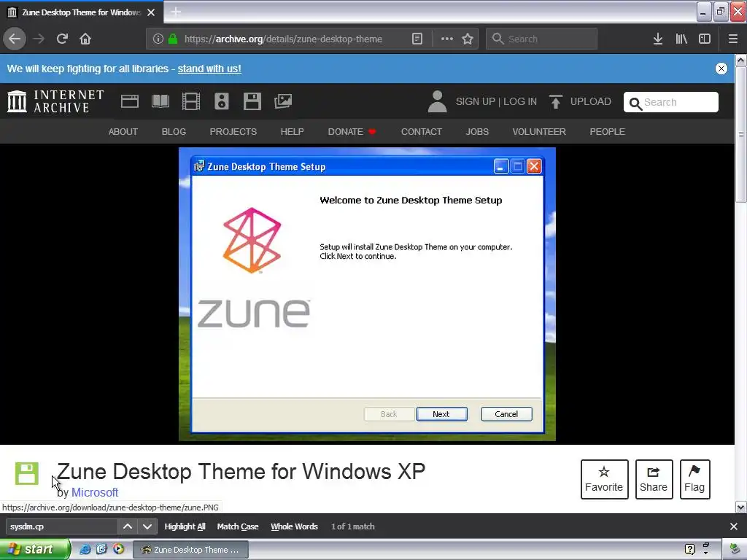Click the upload arrow icon
Viewport: 747px width, 560px height.
coord(555,101)
